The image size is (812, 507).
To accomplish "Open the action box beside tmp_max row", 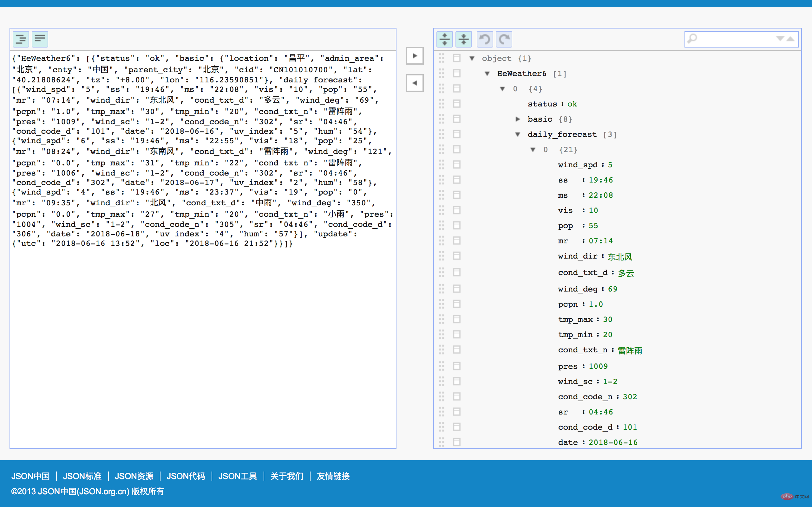I will point(457,319).
